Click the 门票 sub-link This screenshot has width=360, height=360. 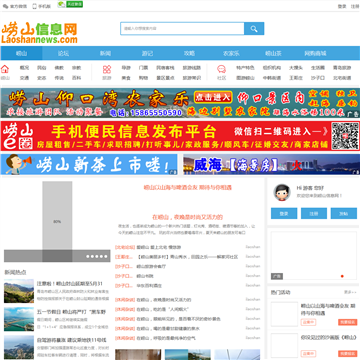(x=143, y=68)
